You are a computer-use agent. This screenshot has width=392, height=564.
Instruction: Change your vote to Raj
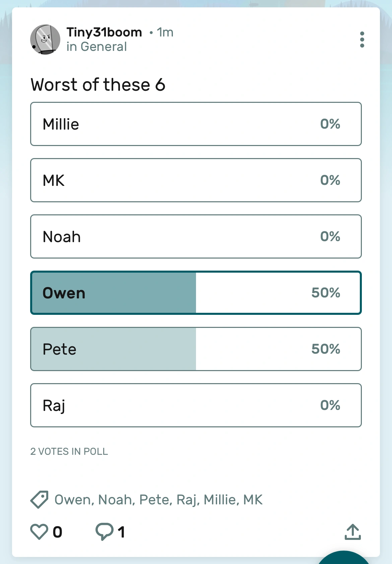196,405
